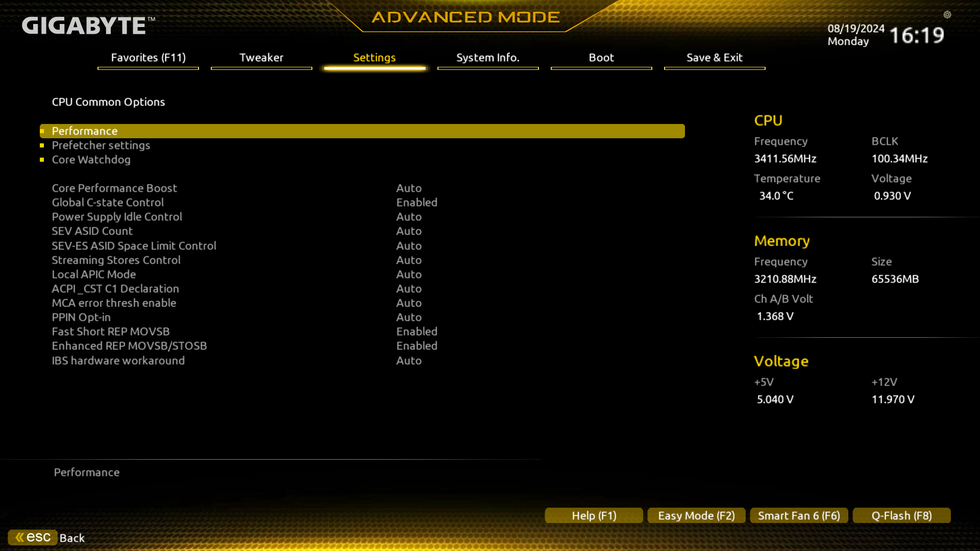Toggle Enhanced REP MOVSB/STOSB Enabled value

[x=416, y=346]
